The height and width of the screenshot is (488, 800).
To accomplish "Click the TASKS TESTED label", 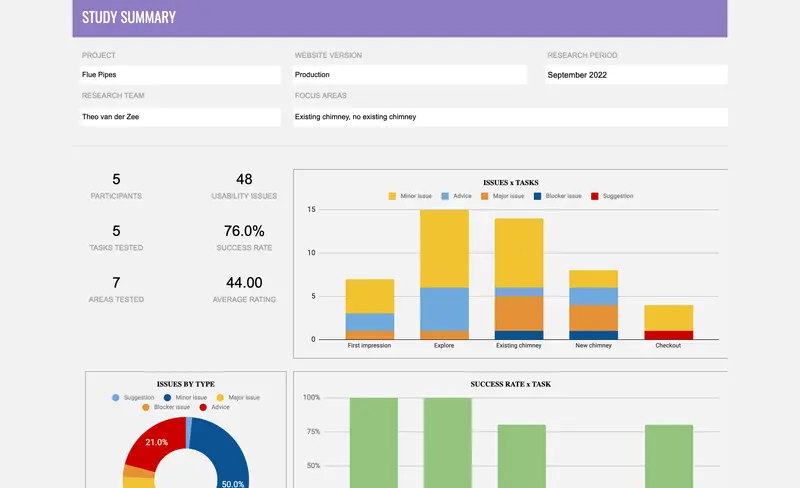I will click(x=116, y=248).
